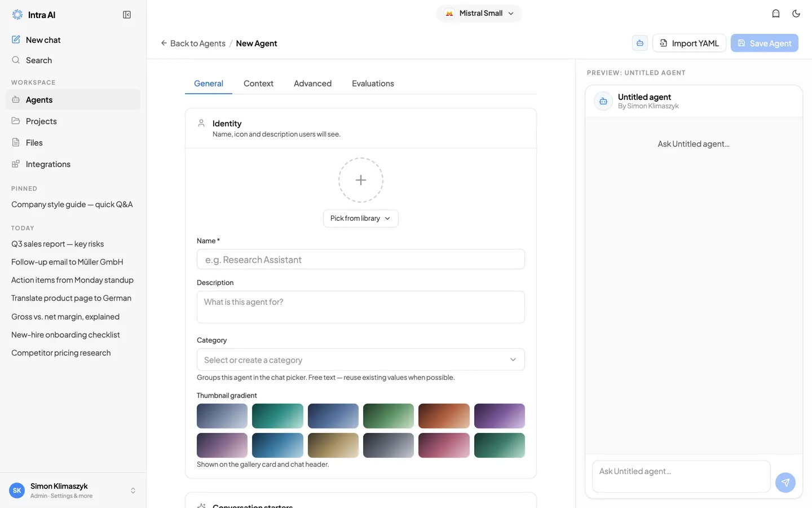The image size is (812, 508).
Task: Select the gold-tan thumbnail gradient
Action: click(333, 445)
